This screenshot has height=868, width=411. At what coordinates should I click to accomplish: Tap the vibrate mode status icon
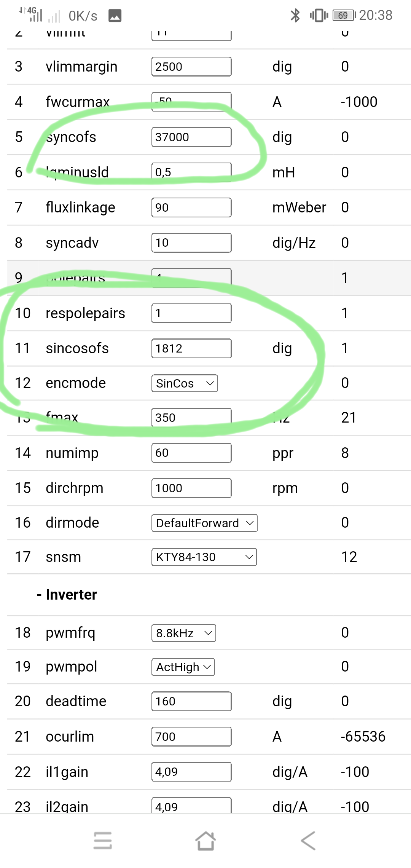point(319,15)
